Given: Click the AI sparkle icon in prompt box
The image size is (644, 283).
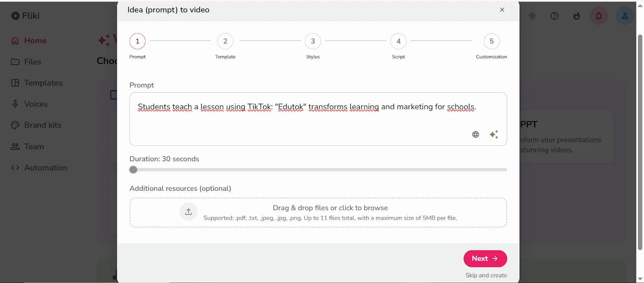Looking at the screenshot, I should 494,134.
